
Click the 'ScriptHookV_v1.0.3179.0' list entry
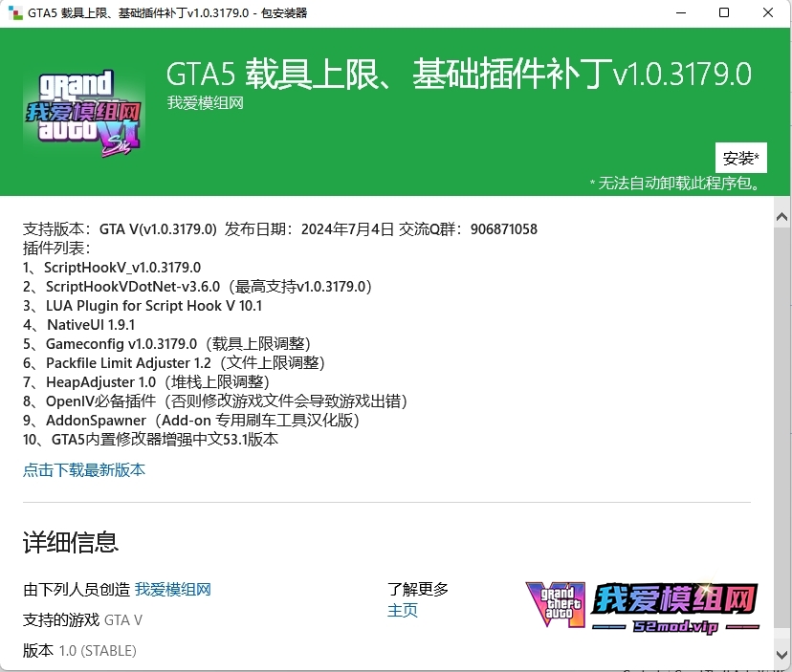[112, 268]
